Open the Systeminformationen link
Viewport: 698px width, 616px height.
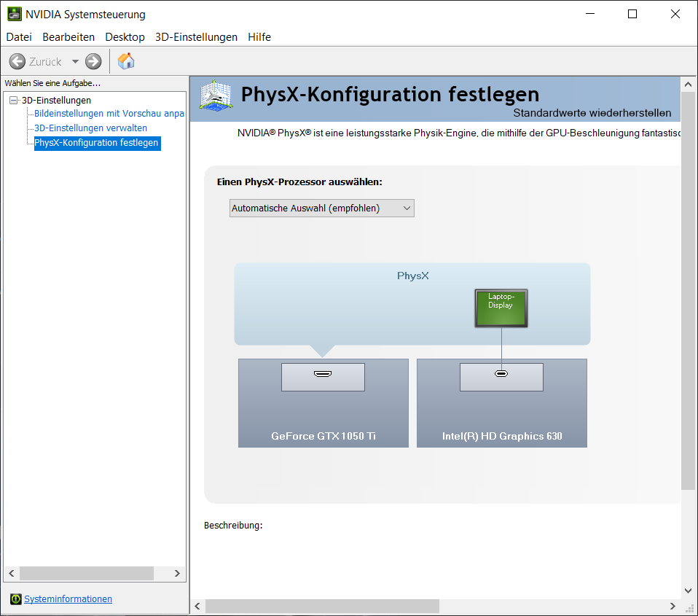(68, 599)
